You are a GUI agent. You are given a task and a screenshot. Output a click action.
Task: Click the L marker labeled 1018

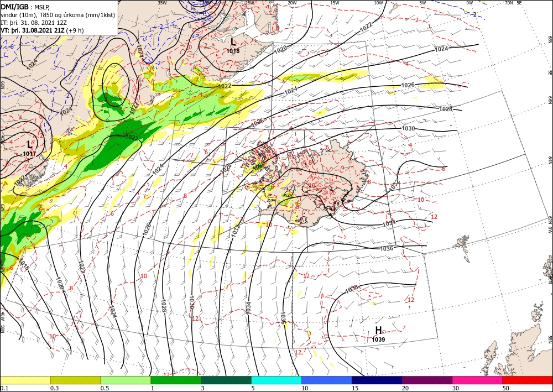(233, 42)
